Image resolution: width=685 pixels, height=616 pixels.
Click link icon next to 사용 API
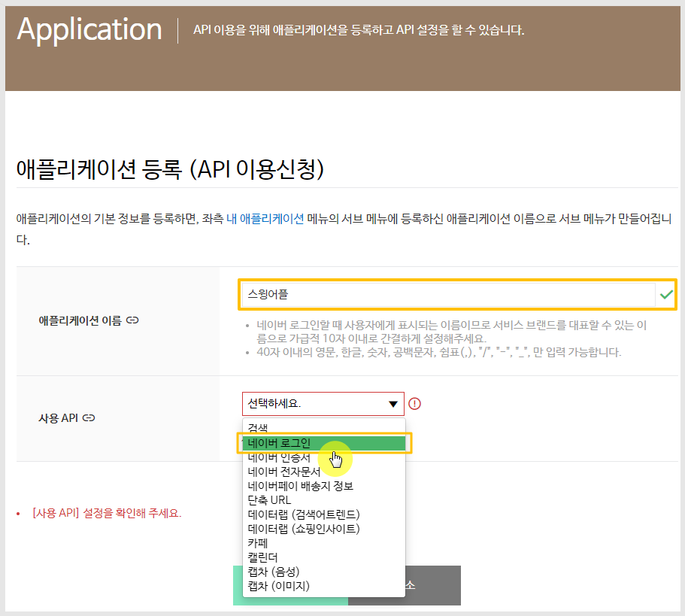(89, 418)
